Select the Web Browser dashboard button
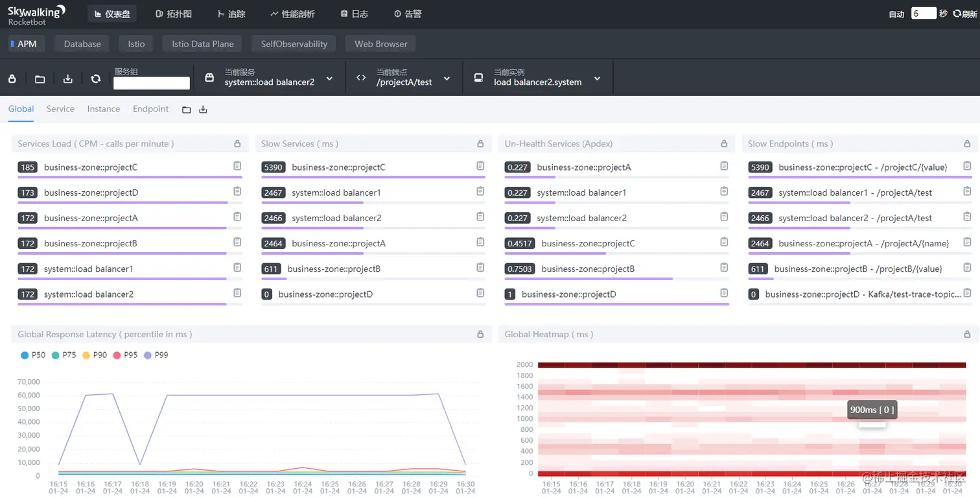The width and height of the screenshot is (980, 498). (381, 44)
